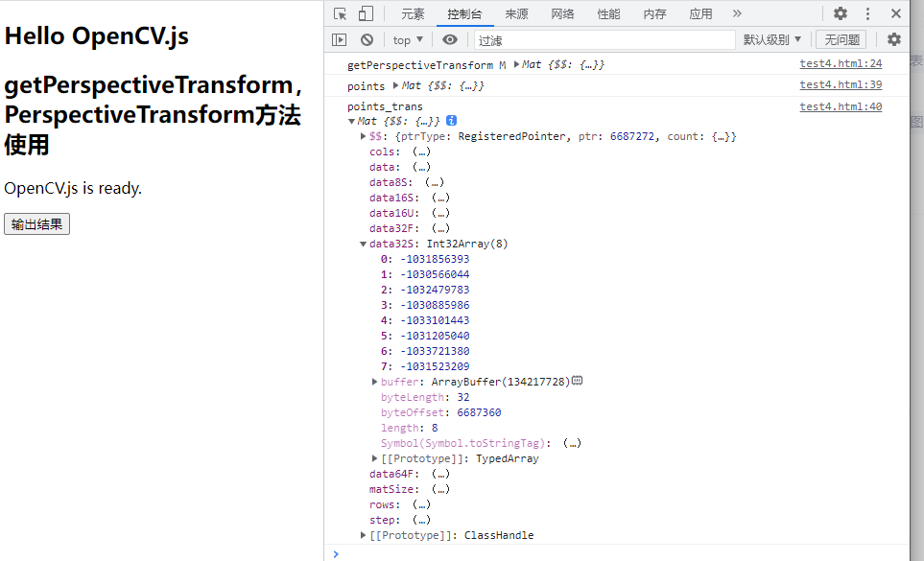Open console settings gear icon
Image resolution: width=924 pixels, height=561 pixels.
pyautogui.click(x=894, y=39)
